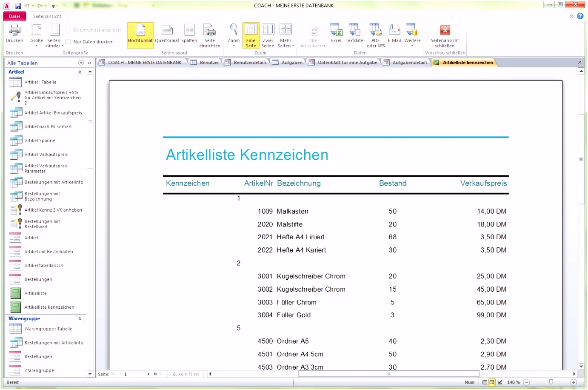The height and width of the screenshot is (390, 588).
Task: Select Querformat landscape orientation
Action: click(x=167, y=34)
